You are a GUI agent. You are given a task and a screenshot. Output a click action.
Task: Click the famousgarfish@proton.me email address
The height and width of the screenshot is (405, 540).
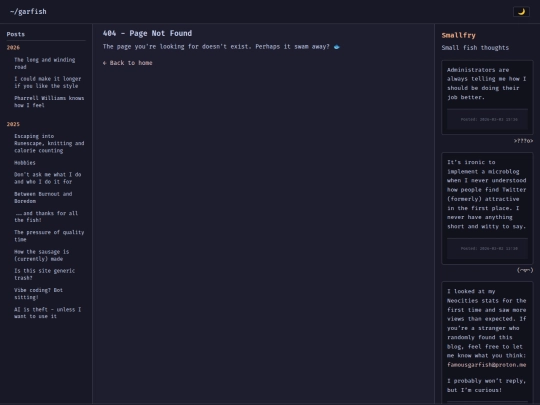pyautogui.click(x=486, y=365)
